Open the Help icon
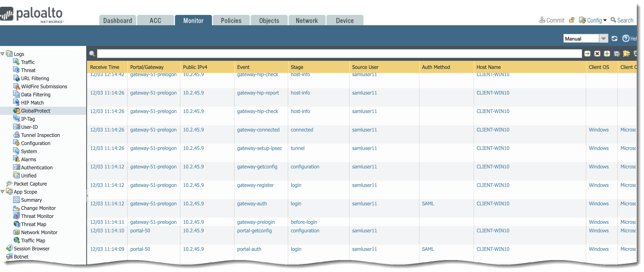The width and height of the screenshot is (644, 272). (626, 39)
